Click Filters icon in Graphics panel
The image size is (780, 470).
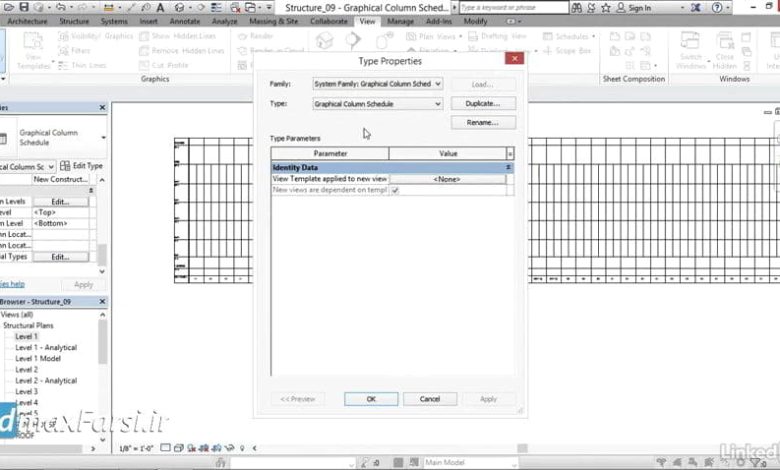click(x=64, y=50)
